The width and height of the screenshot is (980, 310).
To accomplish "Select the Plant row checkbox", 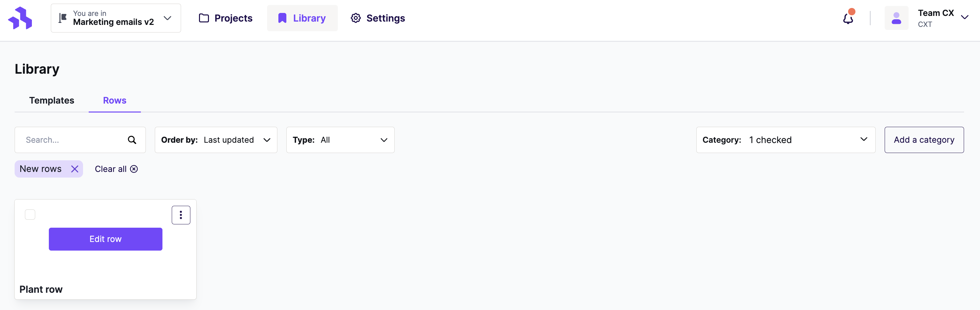I will pos(30,215).
